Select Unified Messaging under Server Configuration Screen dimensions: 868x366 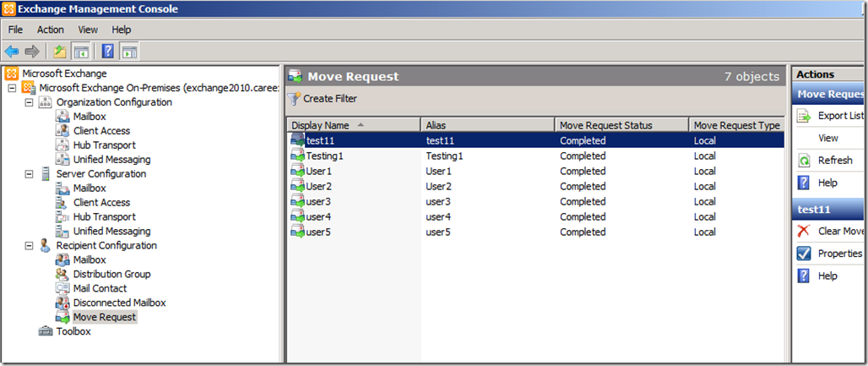tap(111, 232)
